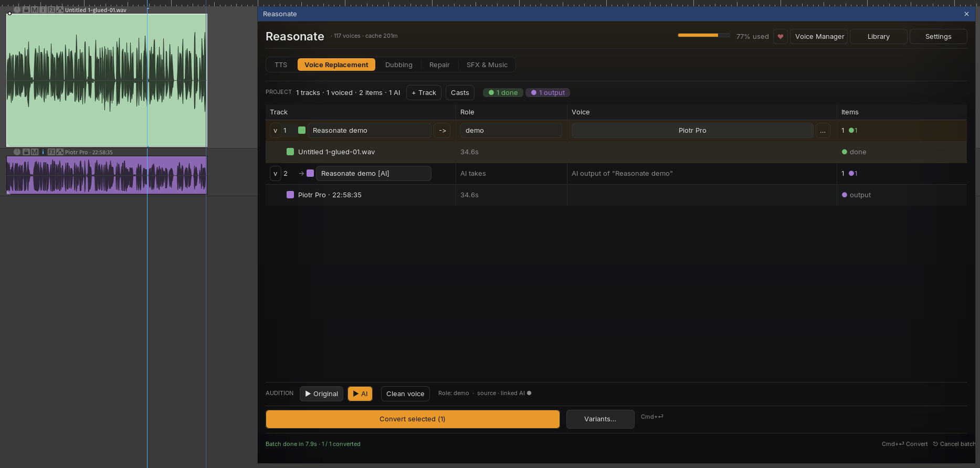Screen dimensions: 980x468
Task: Click the purple color swatch of Reasonate demo [AI]
Action: [x=310, y=173]
